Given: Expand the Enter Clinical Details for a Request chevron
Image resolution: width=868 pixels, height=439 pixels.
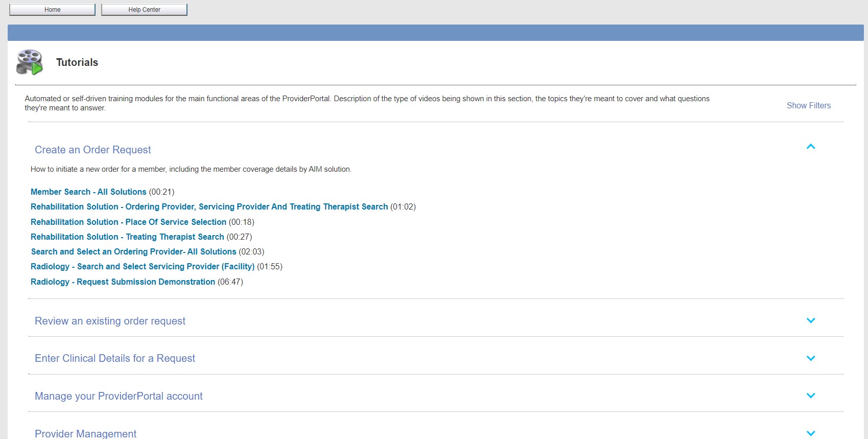Looking at the screenshot, I should [x=811, y=358].
